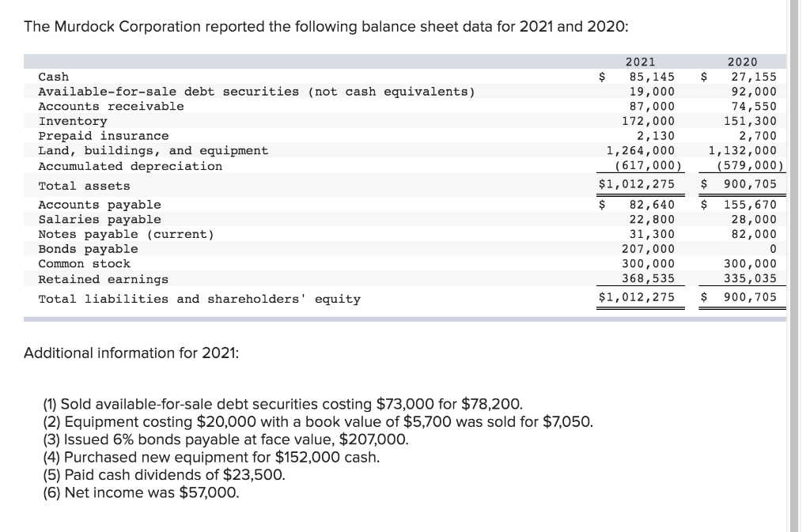The height and width of the screenshot is (532, 810).
Task: Click the 2020 bonds payable value 0
Action: point(773,249)
